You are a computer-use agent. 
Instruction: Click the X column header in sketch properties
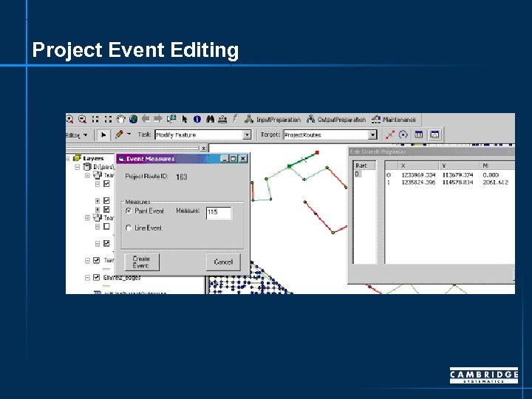417,166
